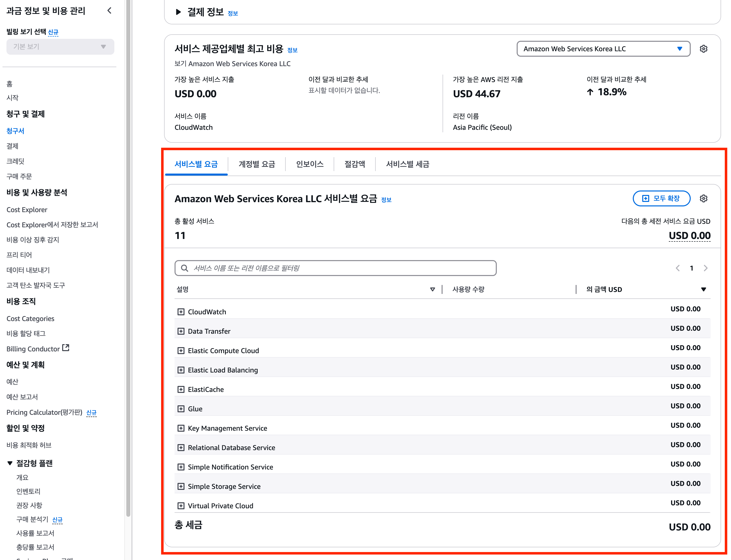
Task: Open 결제 in the sidebar
Action: [x=12, y=146]
